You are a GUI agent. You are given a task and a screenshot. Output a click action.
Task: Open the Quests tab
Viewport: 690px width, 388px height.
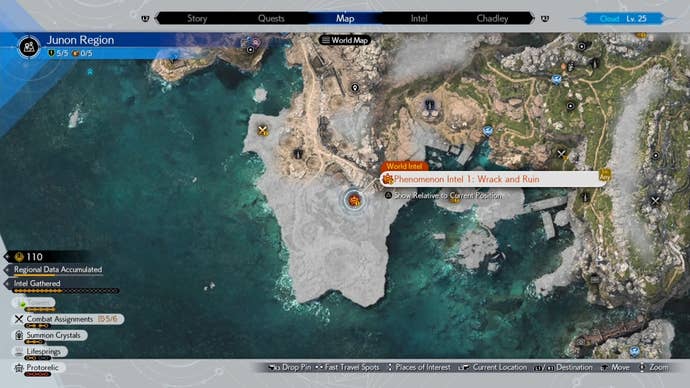click(271, 18)
